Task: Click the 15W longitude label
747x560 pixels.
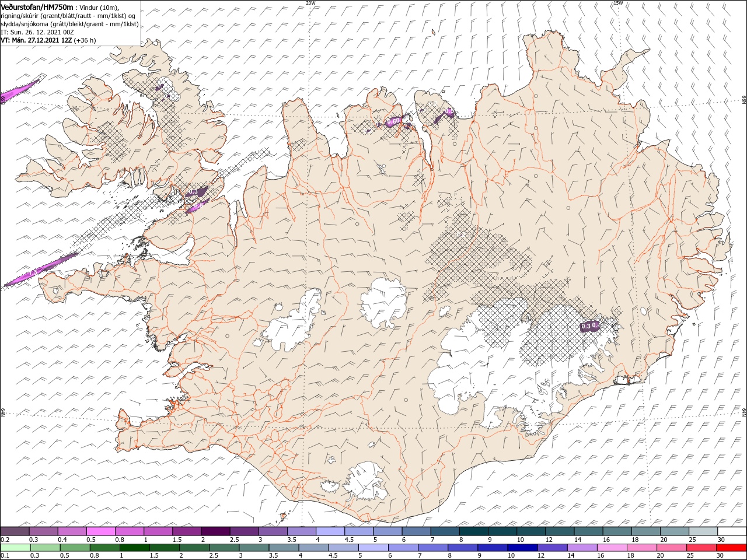Action: pos(618,3)
